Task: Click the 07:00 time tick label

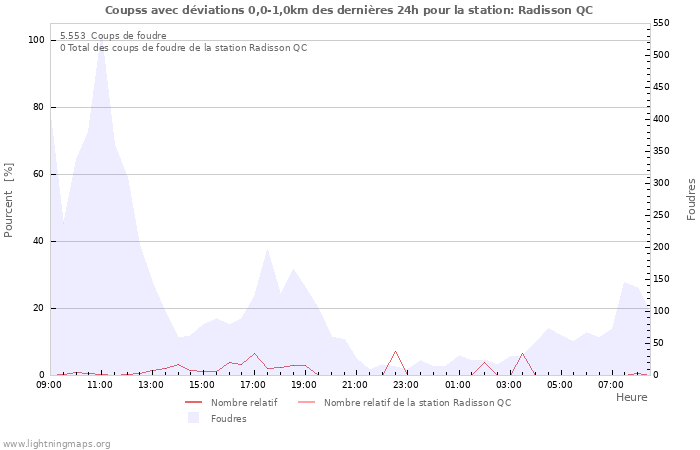Action: tap(611, 385)
